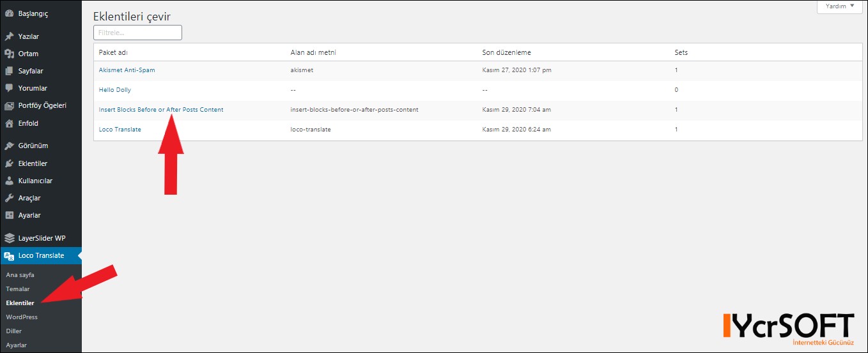Screen dimensions: 868x353
Task: Click the LayerSlider WP layers icon
Action: click(x=9, y=238)
